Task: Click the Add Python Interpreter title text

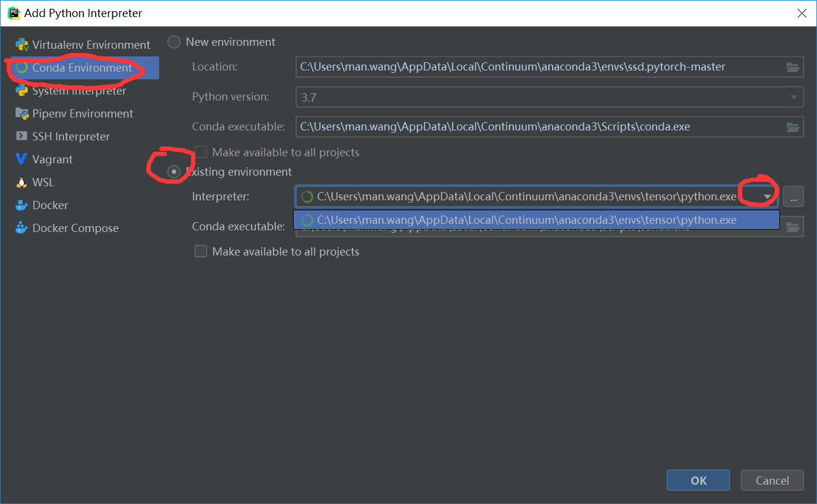Action: [x=83, y=13]
